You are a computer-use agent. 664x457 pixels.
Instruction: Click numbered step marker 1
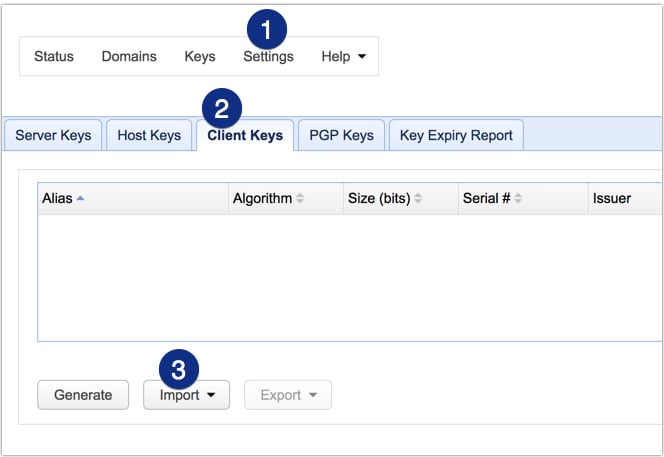click(x=267, y=29)
